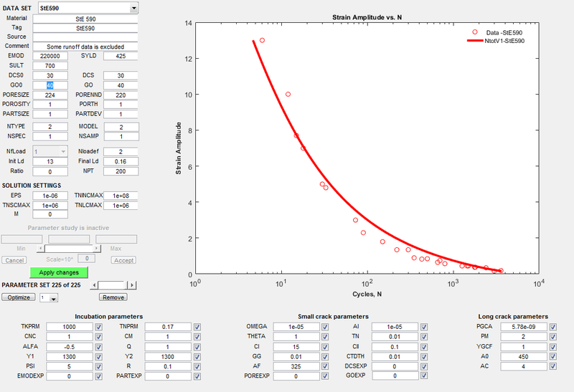Focus the Final Ld input field
Viewport: 574px width, 392px height.
click(x=121, y=161)
